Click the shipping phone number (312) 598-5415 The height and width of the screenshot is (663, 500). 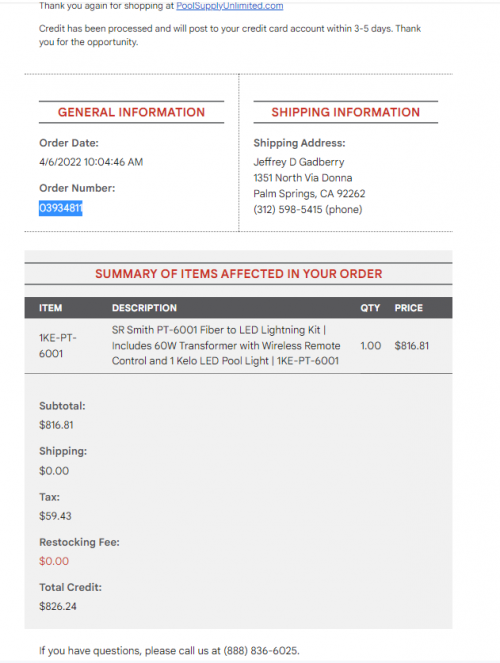[287, 209]
